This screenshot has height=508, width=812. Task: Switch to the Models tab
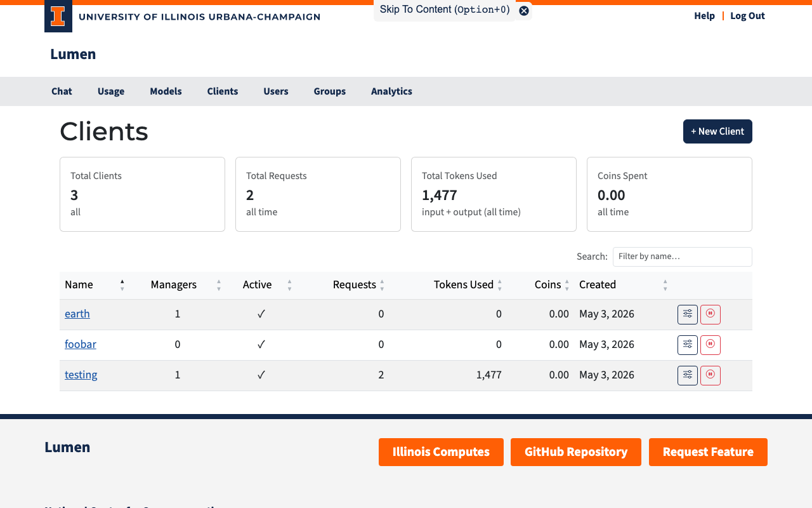tap(166, 91)
